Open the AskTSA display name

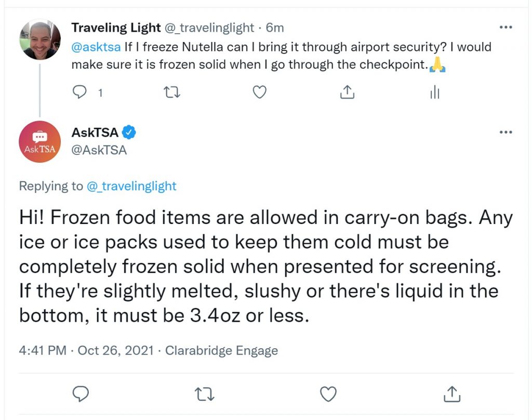pyautogui.click(x=95, y=132)
